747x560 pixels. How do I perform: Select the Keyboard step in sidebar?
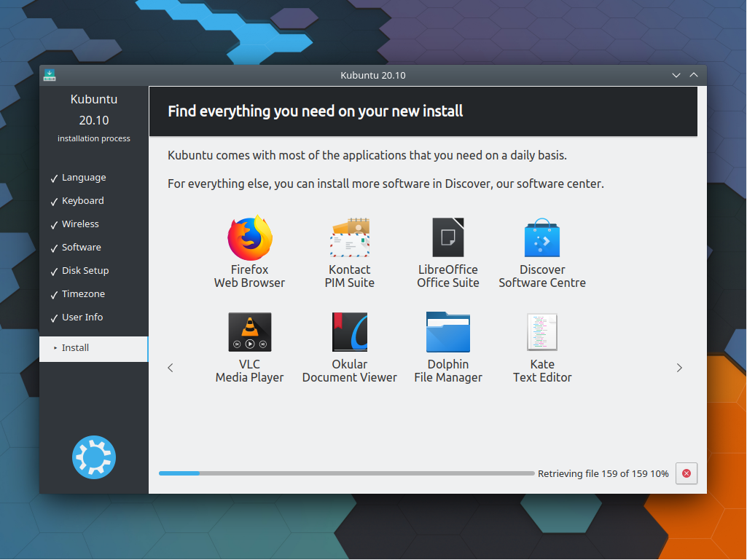94,201
